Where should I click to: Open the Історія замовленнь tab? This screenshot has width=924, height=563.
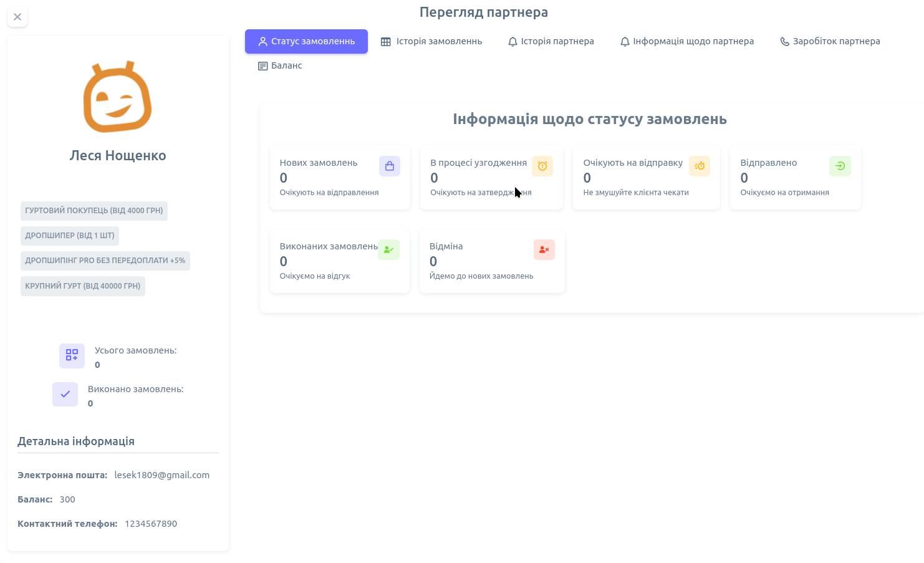coord(431,42)
